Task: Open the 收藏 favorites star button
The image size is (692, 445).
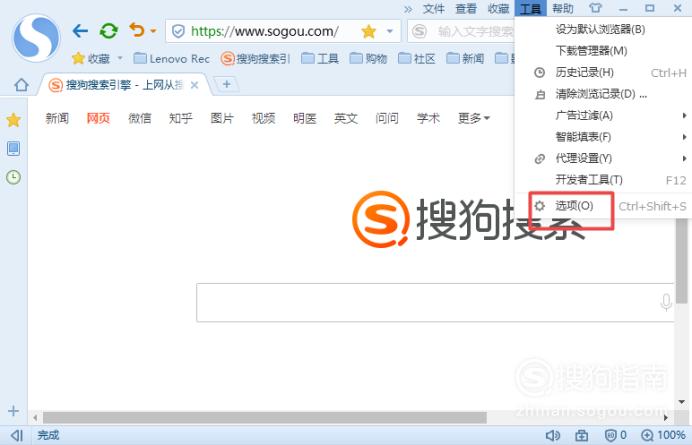Action: point(91,58)
